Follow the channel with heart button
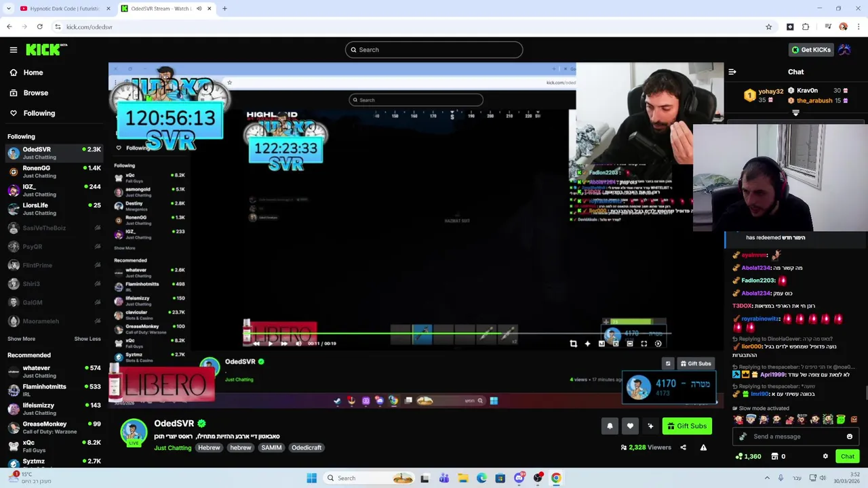 [x=630, y=426]
